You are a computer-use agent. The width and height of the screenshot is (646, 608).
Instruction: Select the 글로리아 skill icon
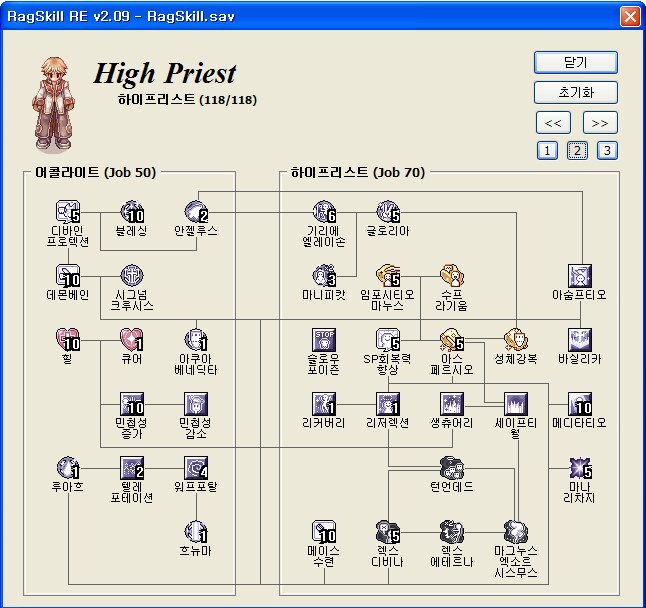click(x=387, y=212)
